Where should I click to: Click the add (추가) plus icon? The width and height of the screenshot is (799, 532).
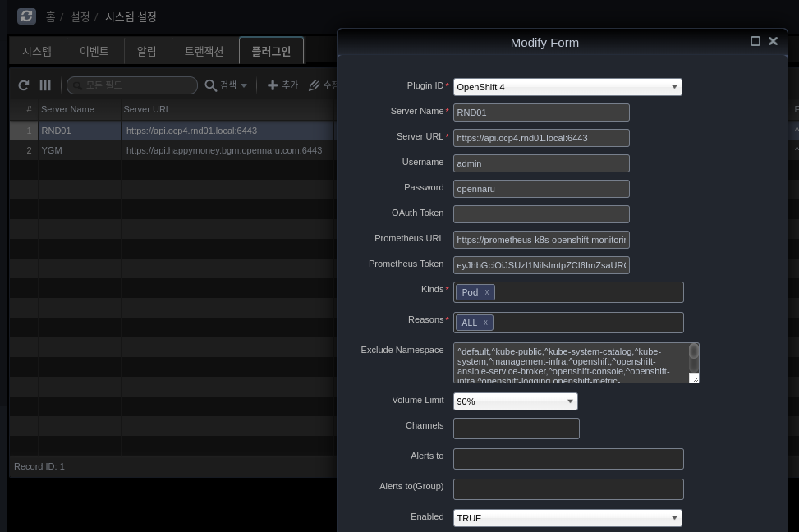[273, 85]
